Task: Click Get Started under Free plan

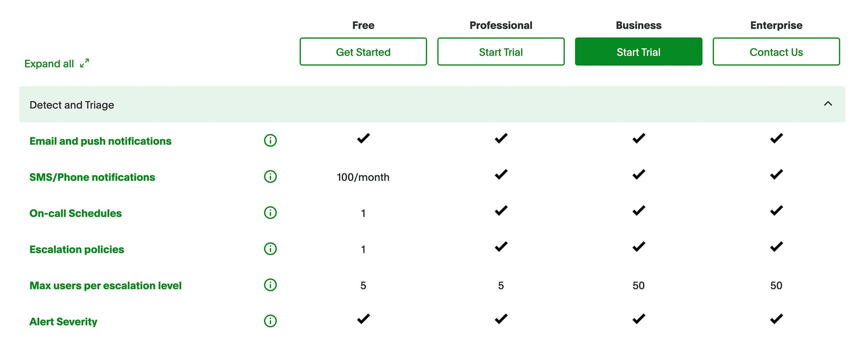Action: [363, 52]
